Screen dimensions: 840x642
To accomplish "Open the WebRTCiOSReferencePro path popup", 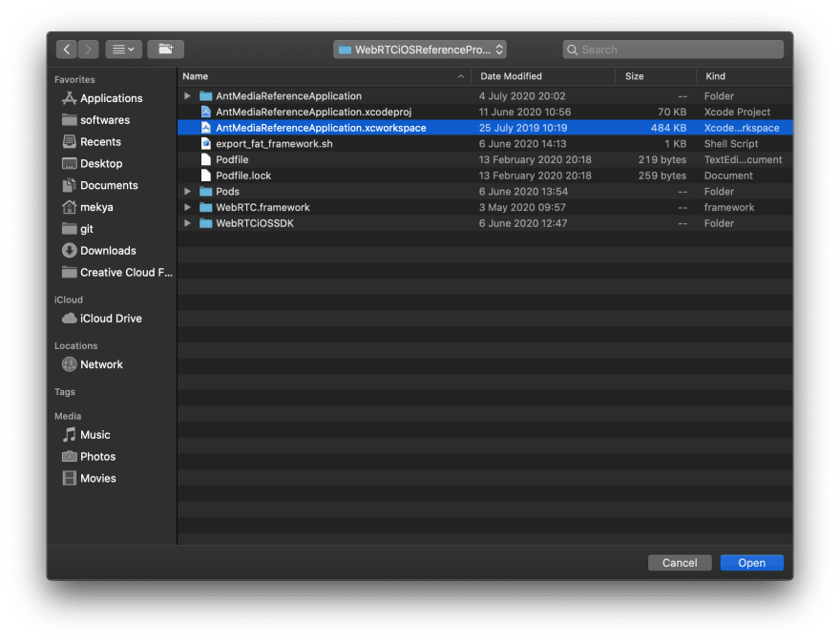I will pyautogui.click(x=420, y=50).
